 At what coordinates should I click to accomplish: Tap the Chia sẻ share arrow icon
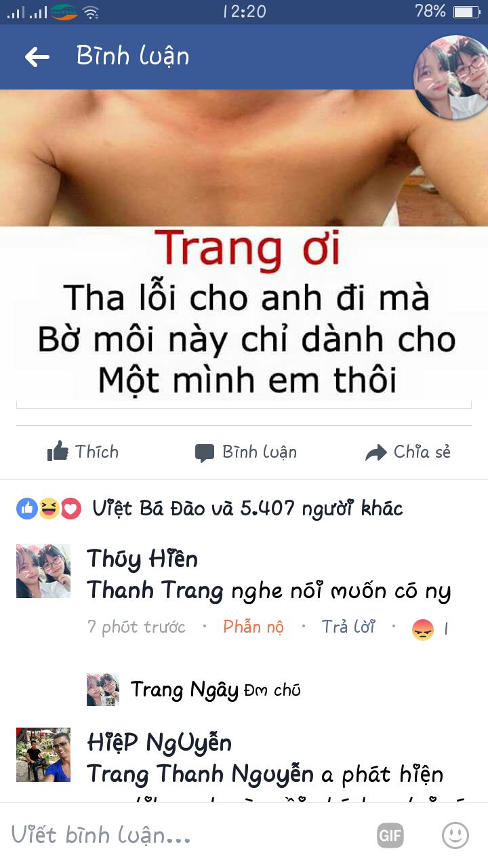[375, 453]
